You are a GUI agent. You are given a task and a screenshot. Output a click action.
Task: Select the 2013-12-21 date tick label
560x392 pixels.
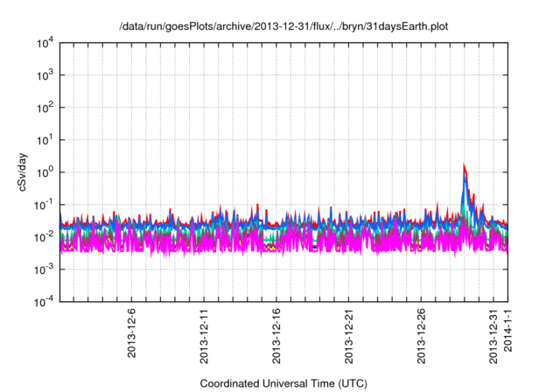(x=349, y=332)
